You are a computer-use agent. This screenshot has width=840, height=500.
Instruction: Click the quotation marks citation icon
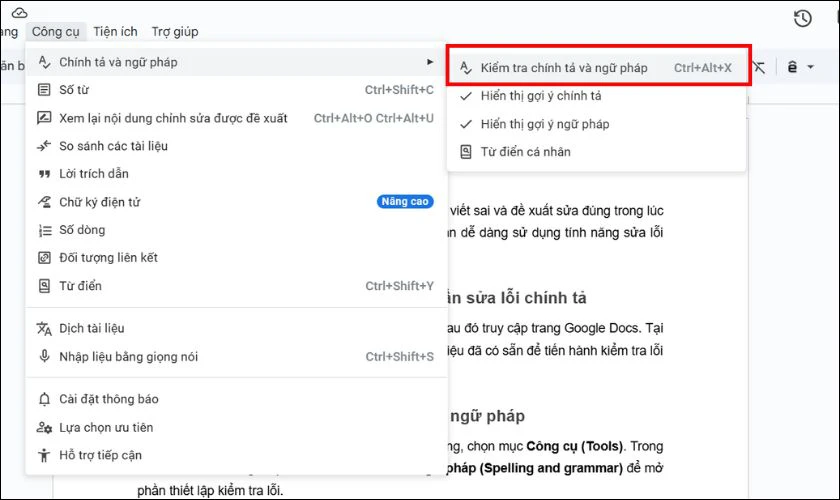pyautogui.click(x=44, y=174)
